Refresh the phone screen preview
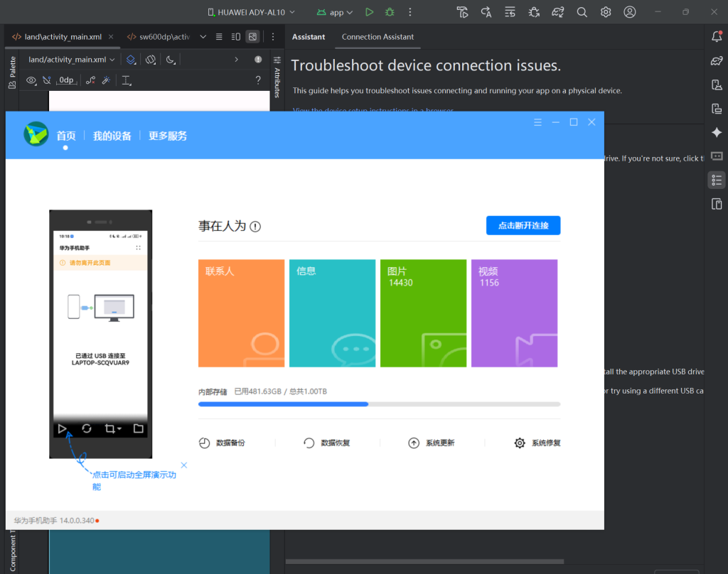The width and height of the screenshot is (728, 574). [x=87, y=428]
